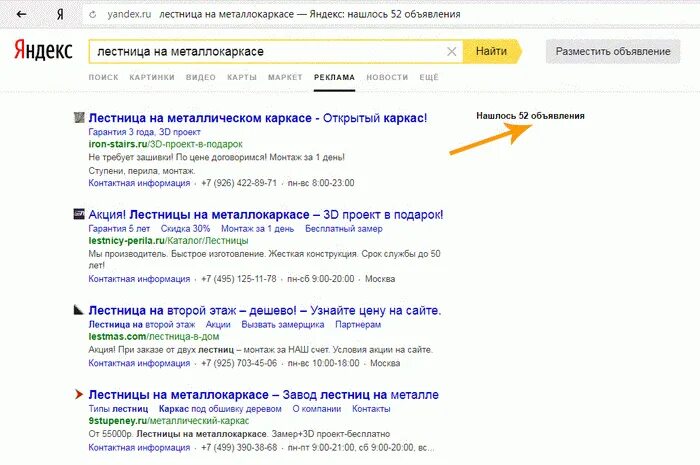
Task: Open the Гарантия 5 лет sitelink
Action: point(119,229)
